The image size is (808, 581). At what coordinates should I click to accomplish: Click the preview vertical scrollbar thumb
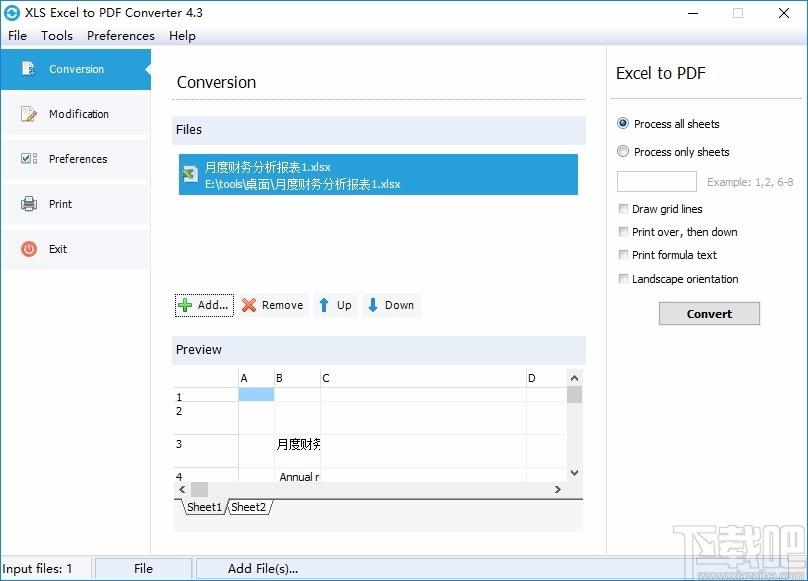pos(574,394)
